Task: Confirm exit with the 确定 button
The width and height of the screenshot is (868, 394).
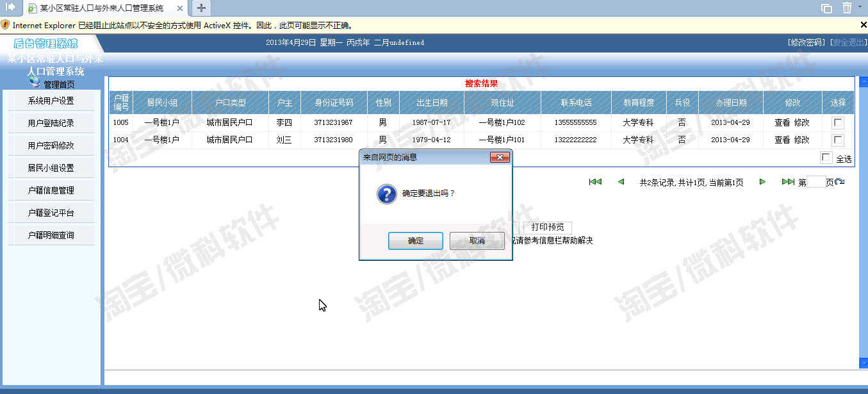Action: 415,241
